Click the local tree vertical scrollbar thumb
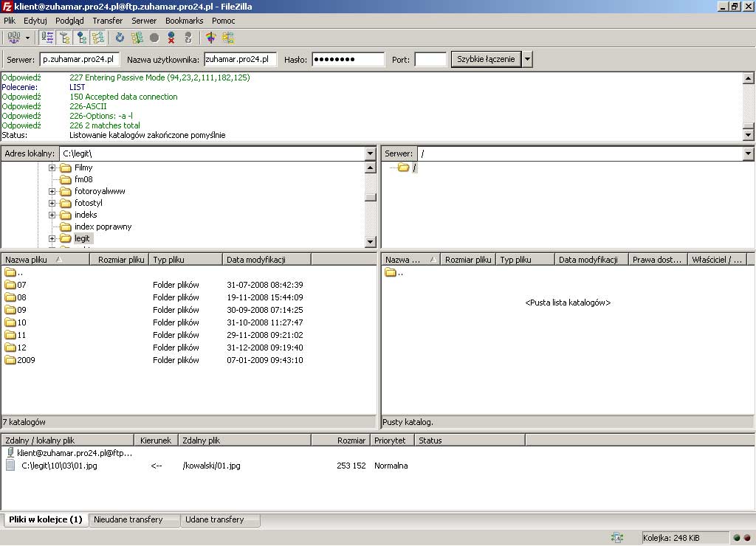756x546 pixels. point(371,197)
